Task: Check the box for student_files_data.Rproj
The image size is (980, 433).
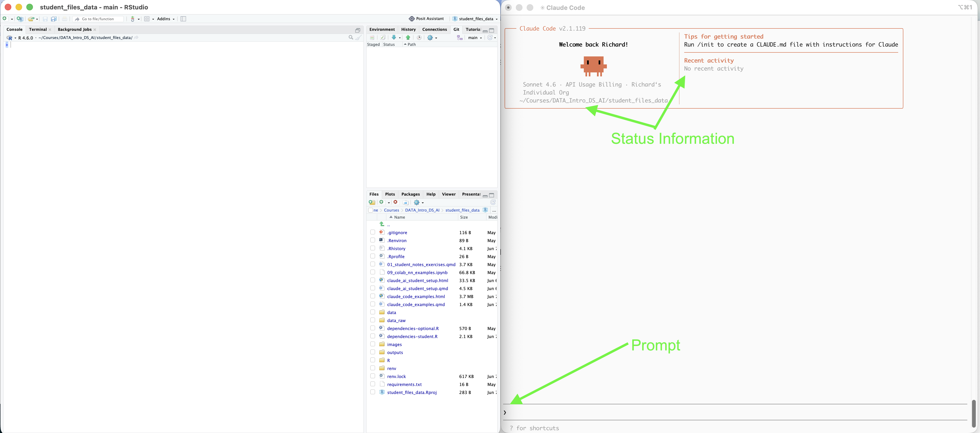Action: click(x=372, y=392)
